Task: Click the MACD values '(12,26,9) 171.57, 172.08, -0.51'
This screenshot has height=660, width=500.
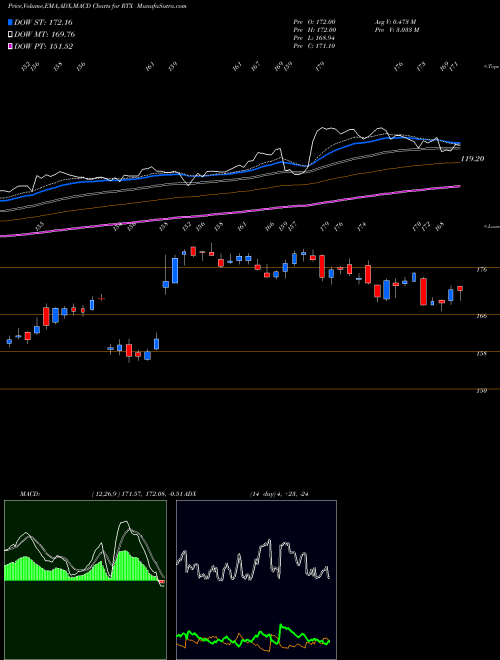Action: point(139,494)
